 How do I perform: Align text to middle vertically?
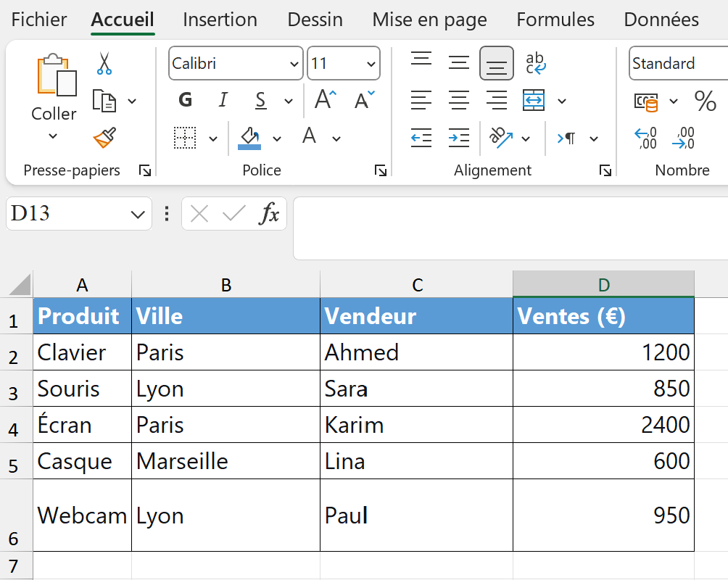(x=459, y=62)
